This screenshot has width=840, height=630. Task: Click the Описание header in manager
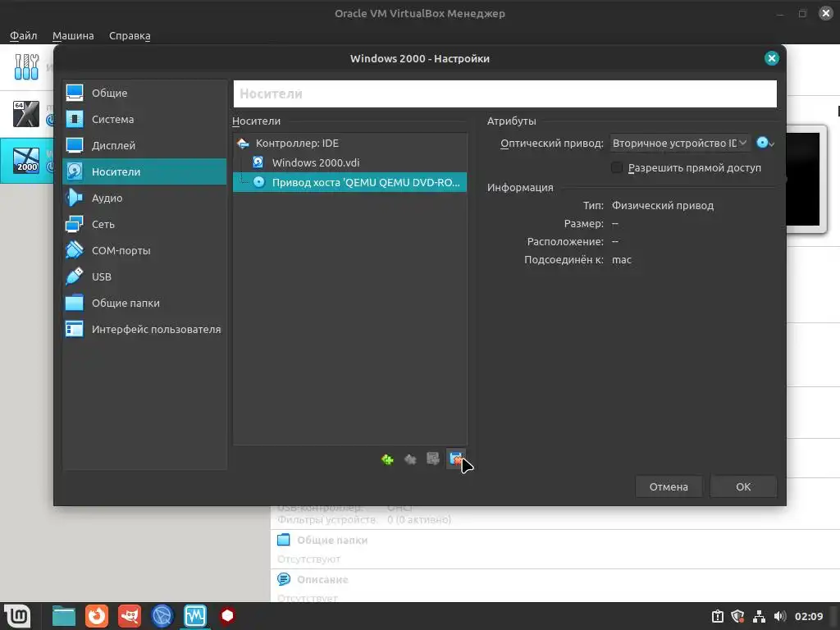(322, 580)
